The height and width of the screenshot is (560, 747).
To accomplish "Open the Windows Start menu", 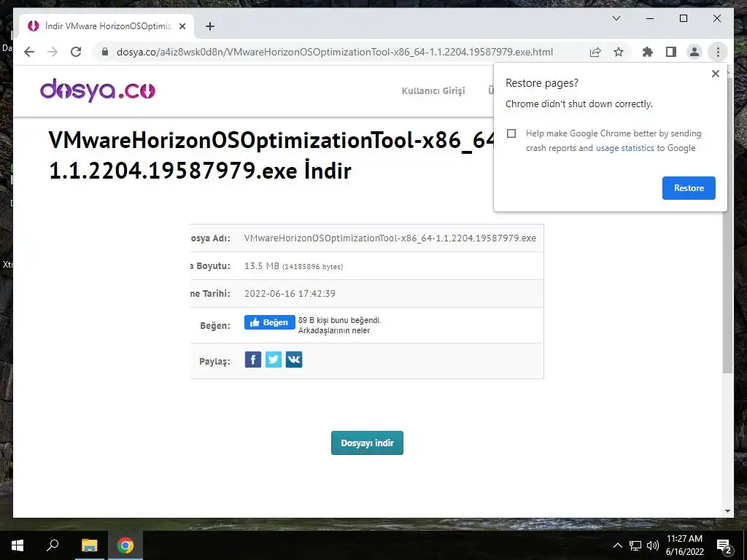I will coord(18,545).
